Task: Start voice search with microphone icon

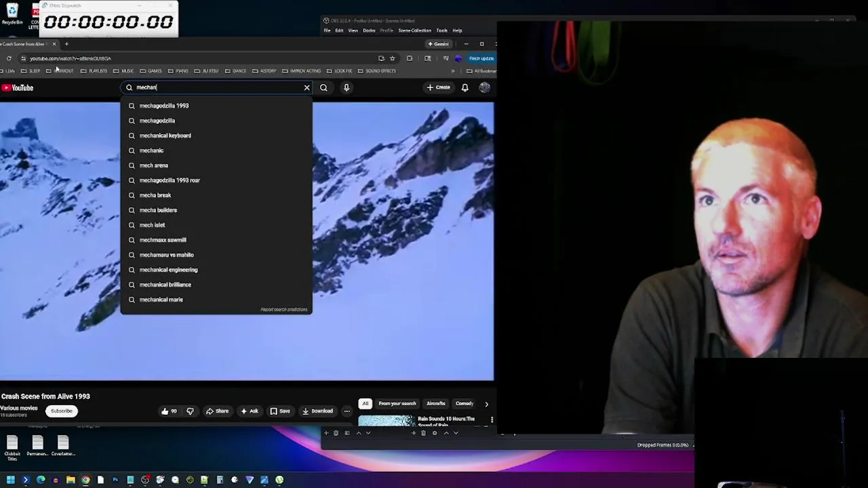Action: (347, 87)
